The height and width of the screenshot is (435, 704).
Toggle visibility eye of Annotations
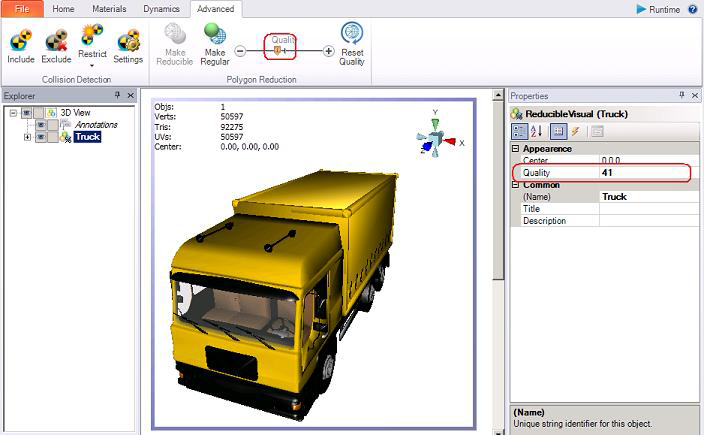click(40, 125)
